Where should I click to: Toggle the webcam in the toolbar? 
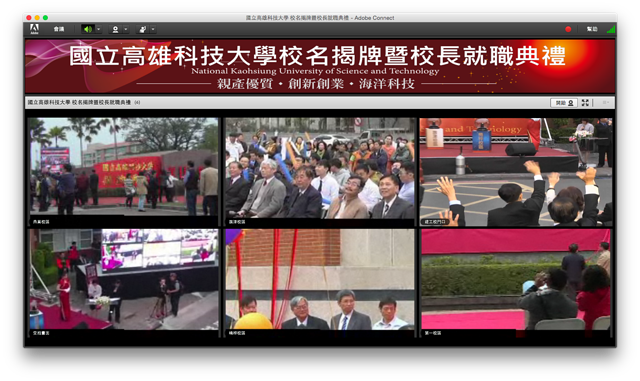(115, 29)
